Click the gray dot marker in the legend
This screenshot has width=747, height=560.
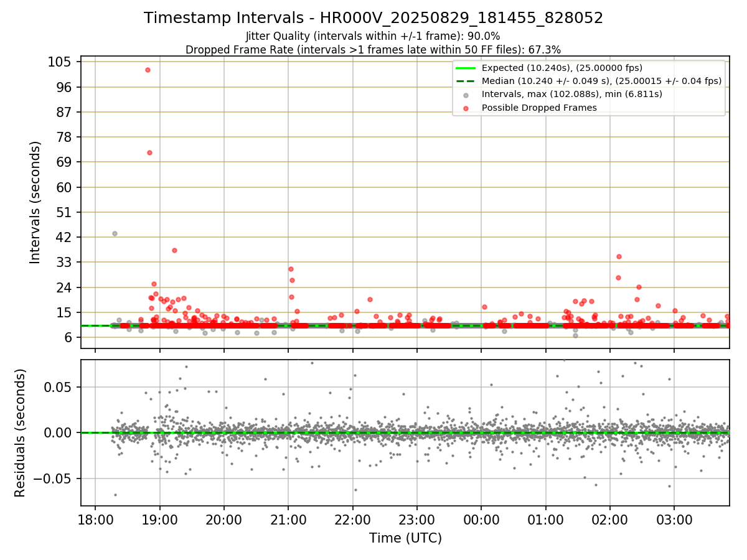[466, 95]
